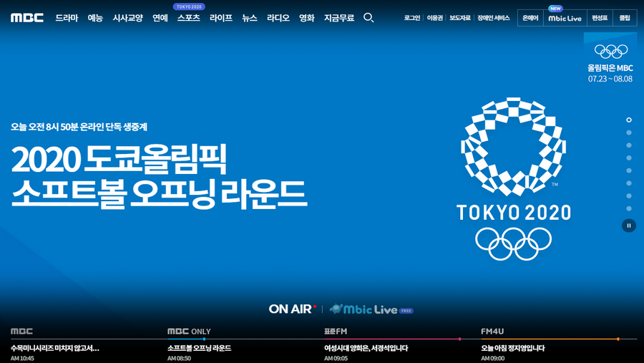Open the 라디오 menu

tap(278, 18)
